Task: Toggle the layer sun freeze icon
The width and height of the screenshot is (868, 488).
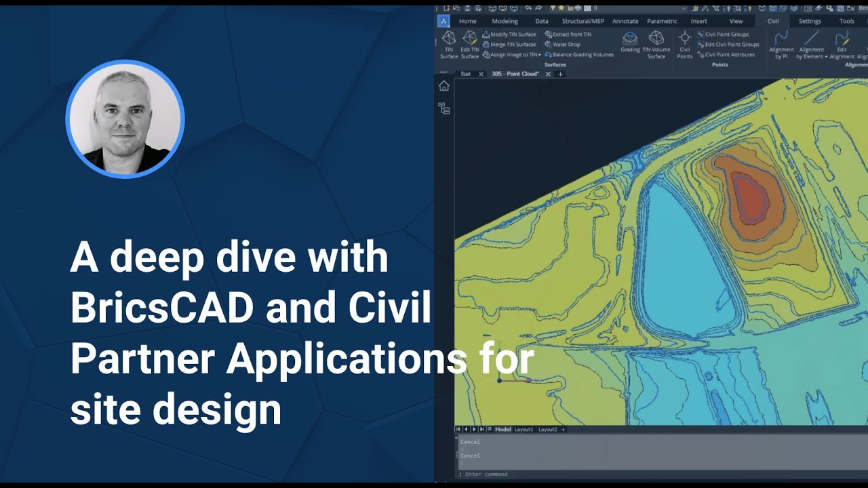Action: pos(561,8)
